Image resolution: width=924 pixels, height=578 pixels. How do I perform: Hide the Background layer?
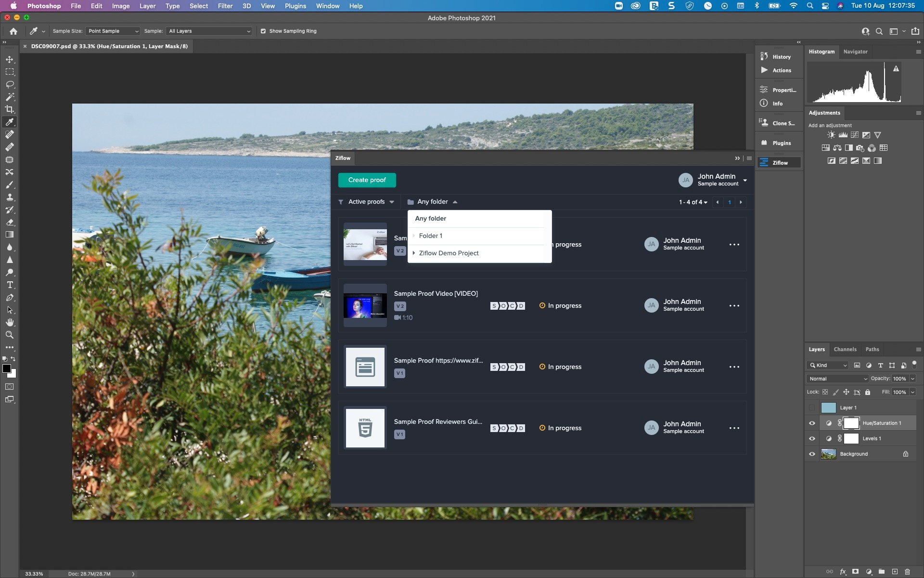click(812, 454)
